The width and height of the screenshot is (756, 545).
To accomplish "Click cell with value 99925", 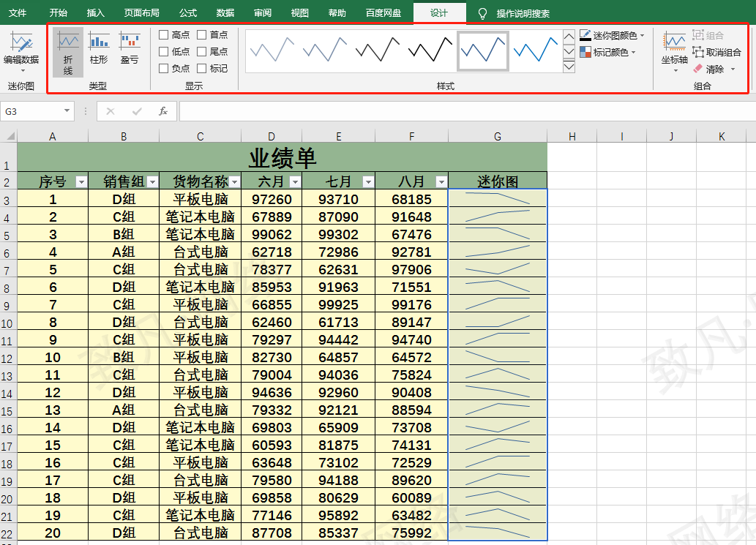I will pyautogui.click(x=338, y=304).
